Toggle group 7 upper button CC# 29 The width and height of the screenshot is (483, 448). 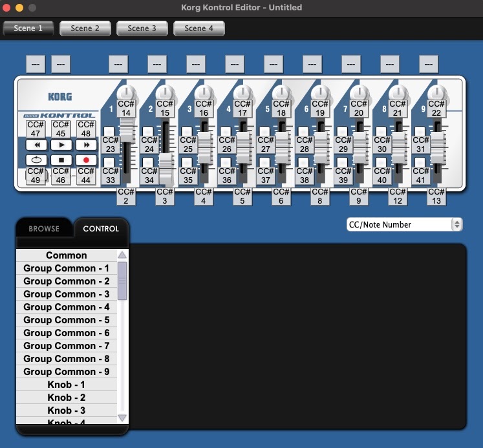(342, 131)
